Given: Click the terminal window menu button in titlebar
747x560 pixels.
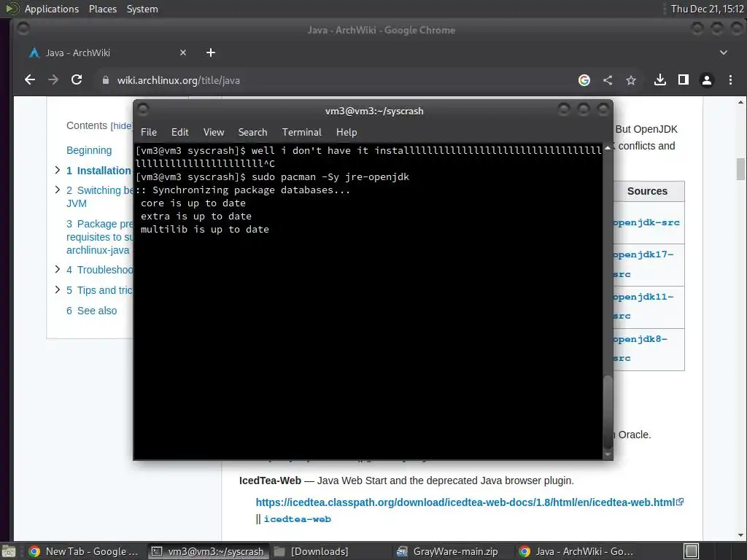Looking at the screenshot, I should click(x=143, y=110).
